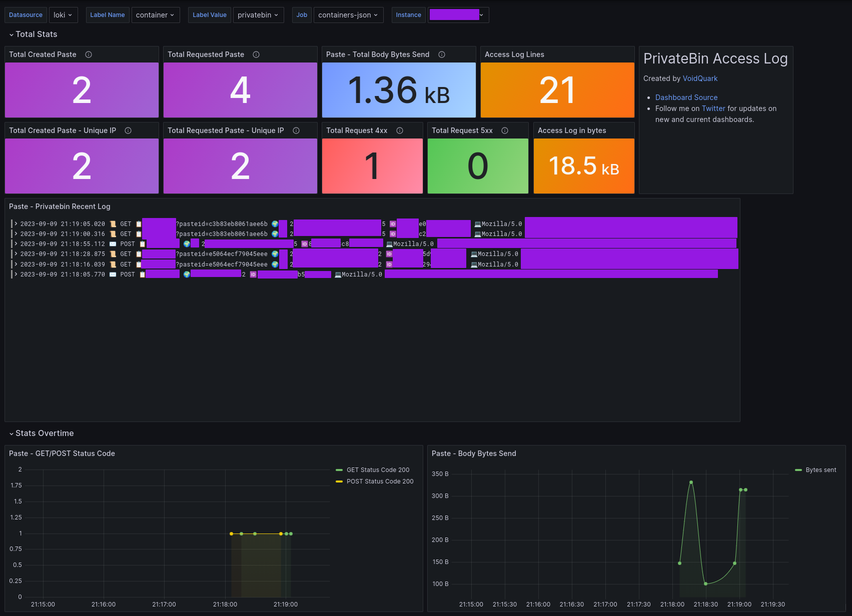The width and height of the screenshot is (852, 616).
Task: Collapse the Stats Overtime row
Action: pos(42,433)
